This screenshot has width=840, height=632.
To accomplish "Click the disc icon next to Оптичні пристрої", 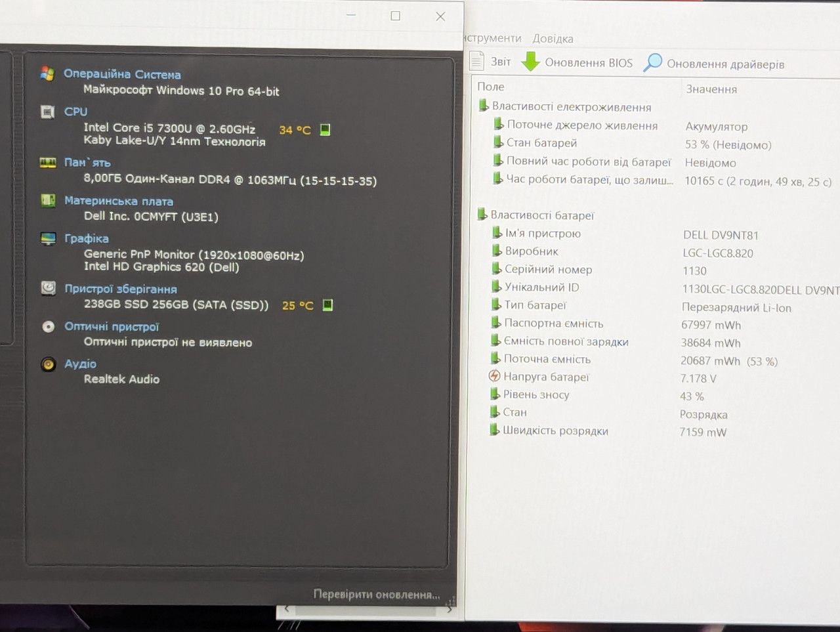I will point(48,326).
